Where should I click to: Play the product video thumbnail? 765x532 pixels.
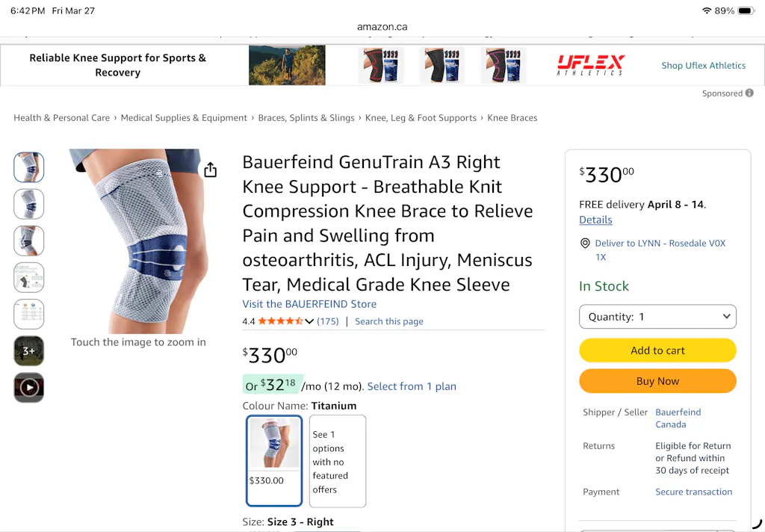(29, 387)
